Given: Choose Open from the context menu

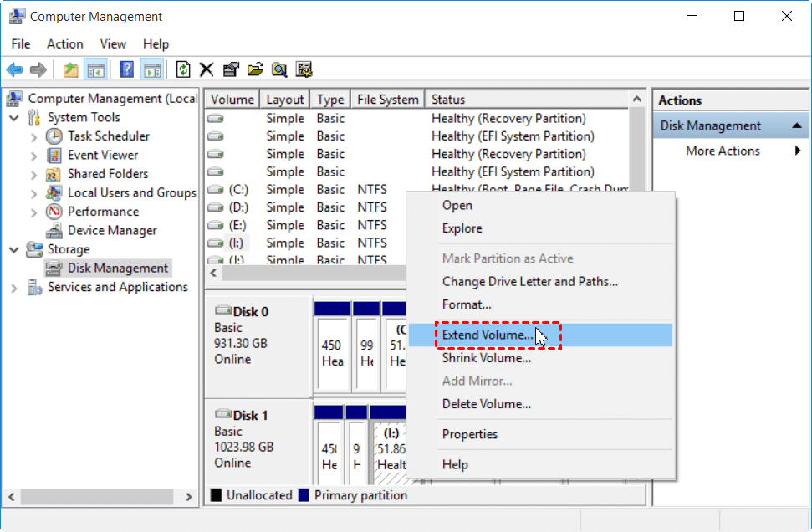Looking at the screenshot, I should pos(541,205).
